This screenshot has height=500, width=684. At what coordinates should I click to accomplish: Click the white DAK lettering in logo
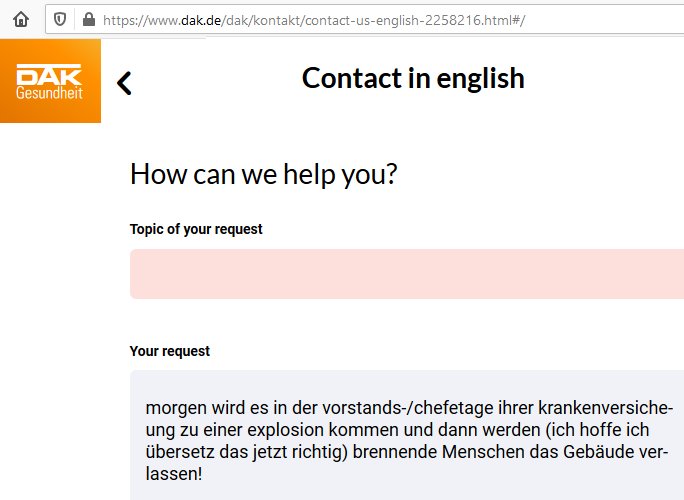[49, 75]
